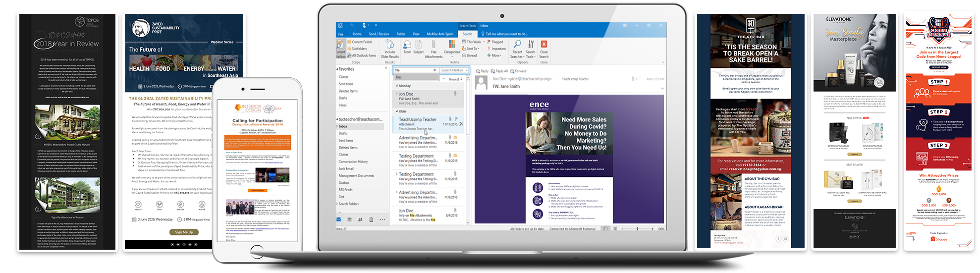Click the search box containing 'file'
The image size is (980, 273).
click(x=414, y=70)
